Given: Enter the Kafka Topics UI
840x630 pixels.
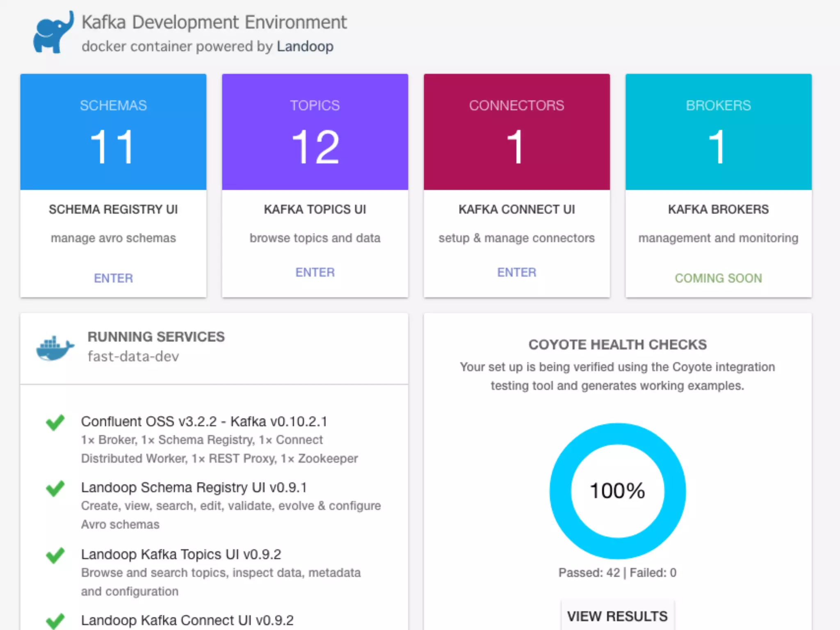Looking at the screenshot, I should [x=315, y=272].
